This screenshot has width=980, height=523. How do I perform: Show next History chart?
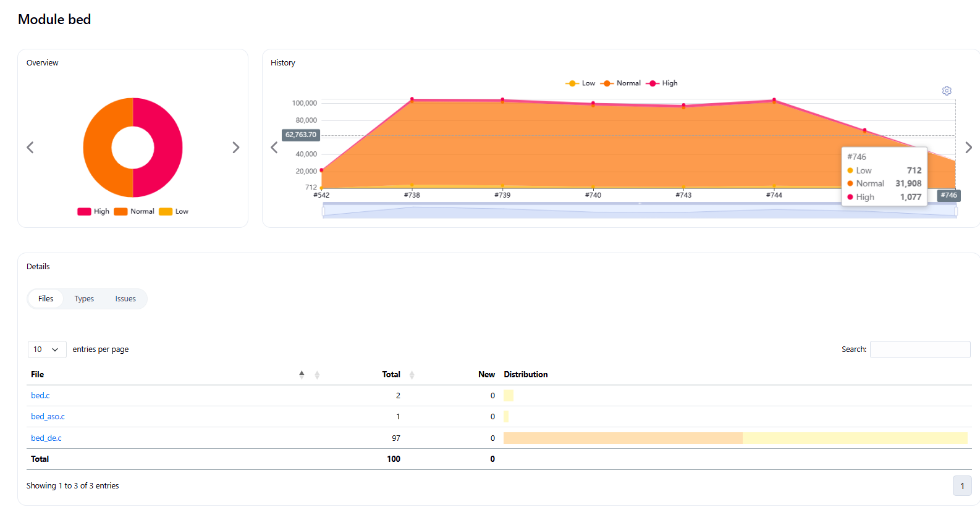(968, 148)
